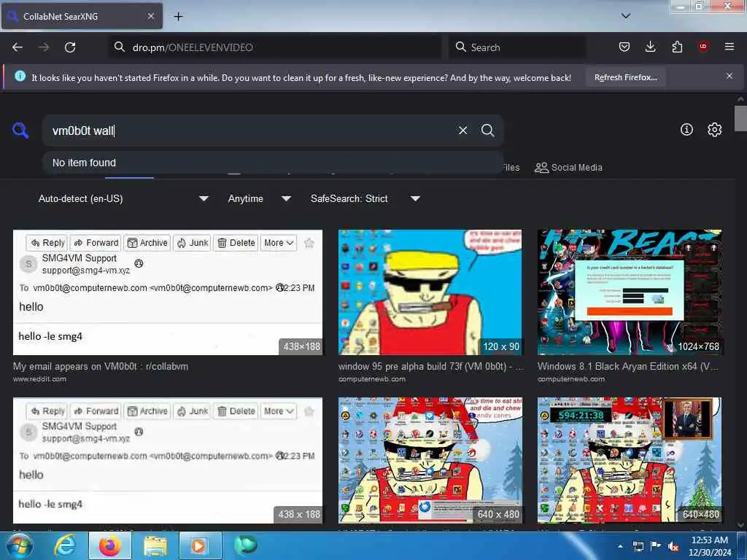Viewport: 747px width, 560px height.
Task: Clear the search query with the X
Action: [462, 131]
